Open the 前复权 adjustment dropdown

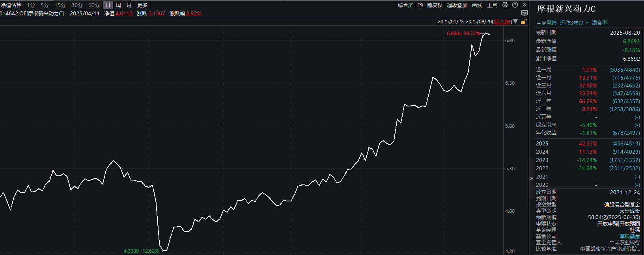point(435,5)
